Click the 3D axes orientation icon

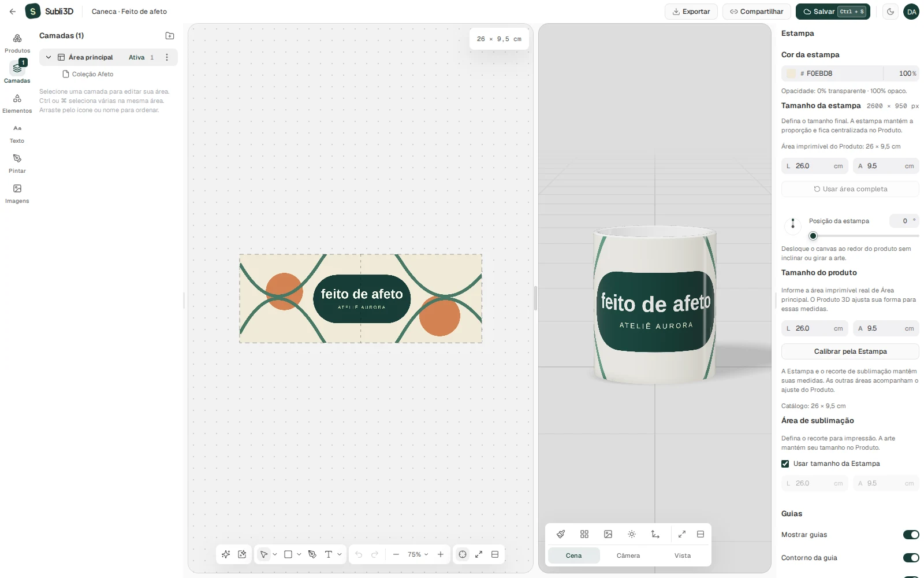(655, 534)
